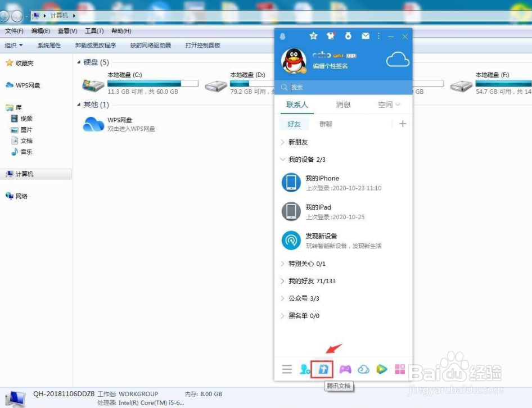
Task: Click the VIP badge beside the nickname
Action: coord(351,56)
